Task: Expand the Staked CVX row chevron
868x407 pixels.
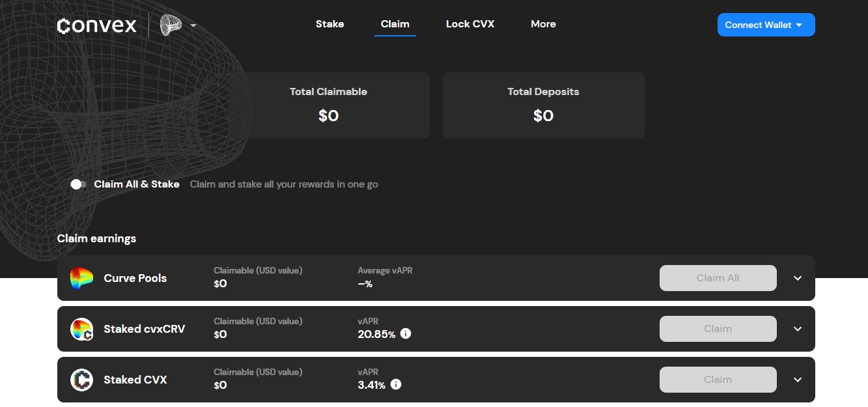Action: tap(798, 380)
